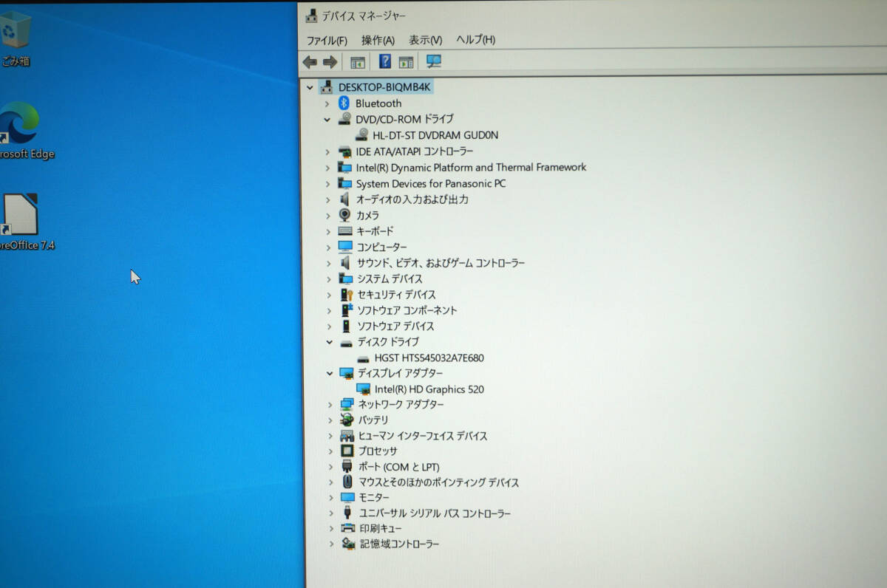Click the 印刷キュー printer icon

click(x=348, y=528)
